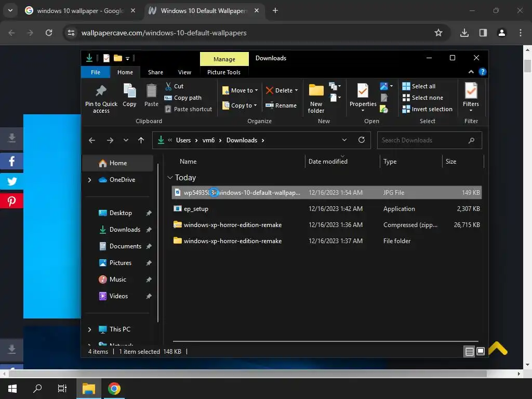Open Delete dropdown arrow
Screen dimensions: 532x399
pyautogui.click(x=296, y=90)
